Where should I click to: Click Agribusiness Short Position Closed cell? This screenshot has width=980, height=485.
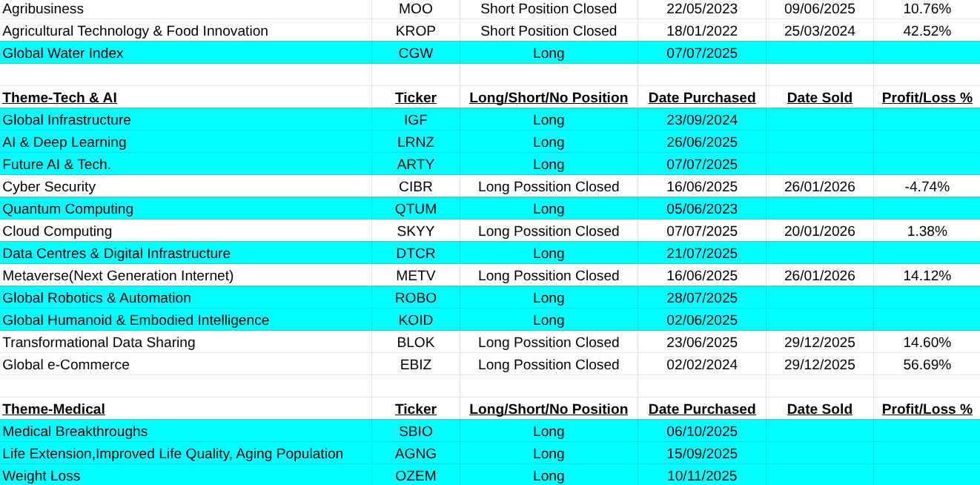click(x=549, y=9)
